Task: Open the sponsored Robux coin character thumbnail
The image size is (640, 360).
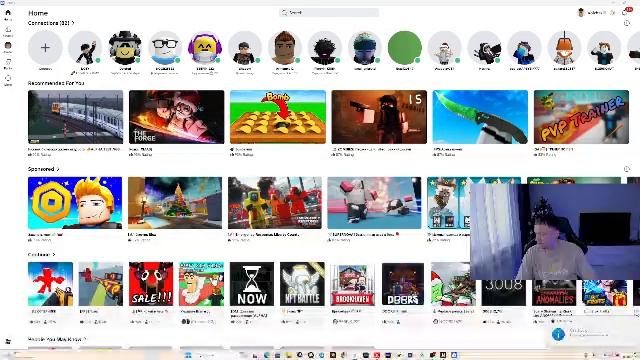Action: pos(75,203)
